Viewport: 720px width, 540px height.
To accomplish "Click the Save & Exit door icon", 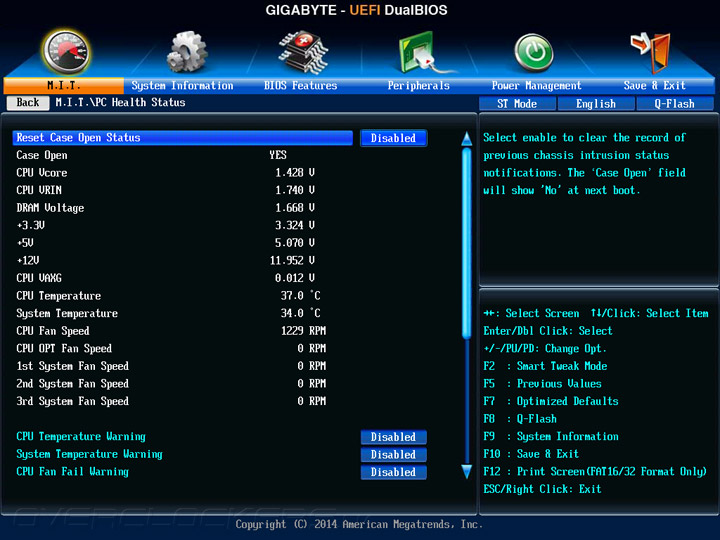I will pos(652,52).
